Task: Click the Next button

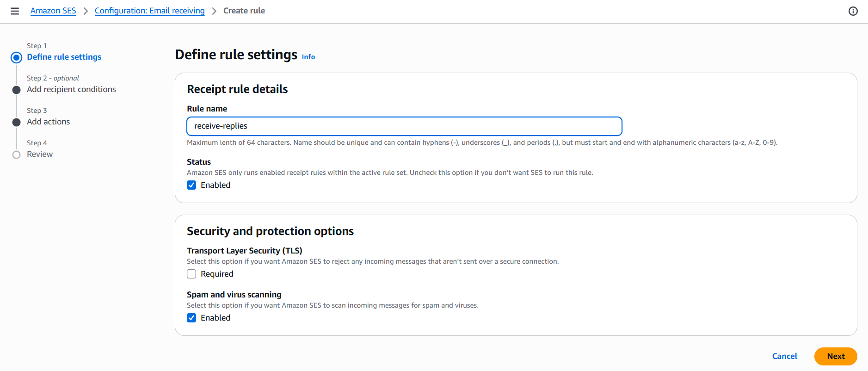Action: [836, 356]
